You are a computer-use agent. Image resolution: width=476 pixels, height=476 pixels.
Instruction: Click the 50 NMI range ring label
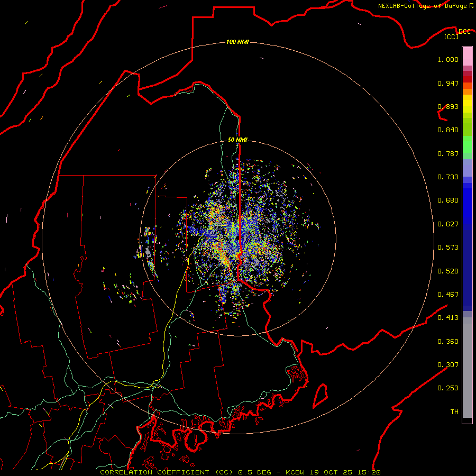(x=237, y=140)
